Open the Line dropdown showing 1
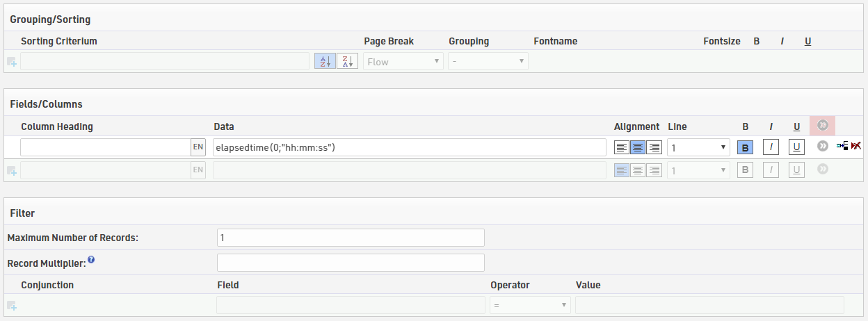The height and width of the screenshot is (321, 868). [698, 147]
